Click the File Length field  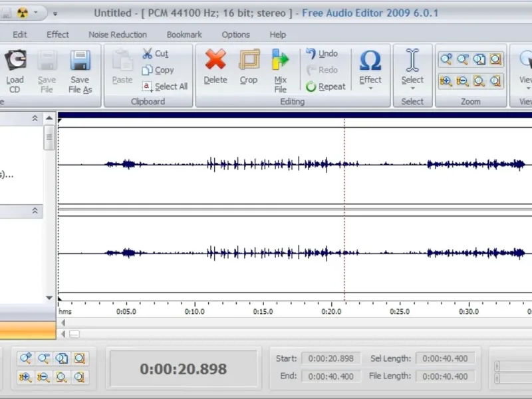(445, 376)
